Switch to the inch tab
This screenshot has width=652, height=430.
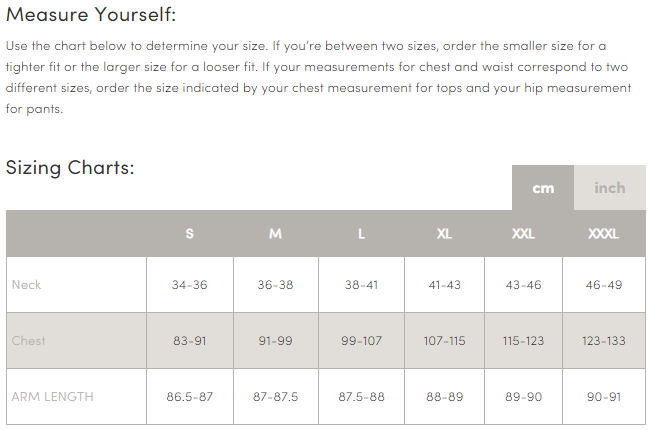[x=610, y=188]
